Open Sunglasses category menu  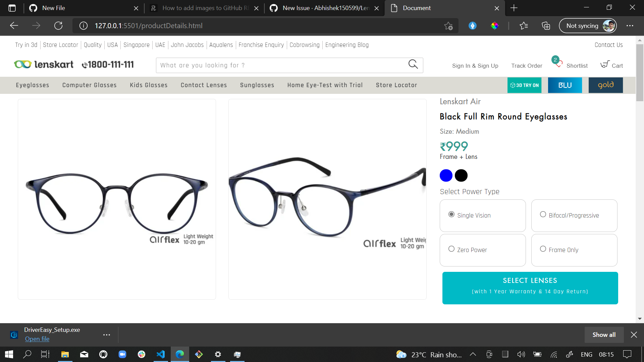tap(257, 85)
